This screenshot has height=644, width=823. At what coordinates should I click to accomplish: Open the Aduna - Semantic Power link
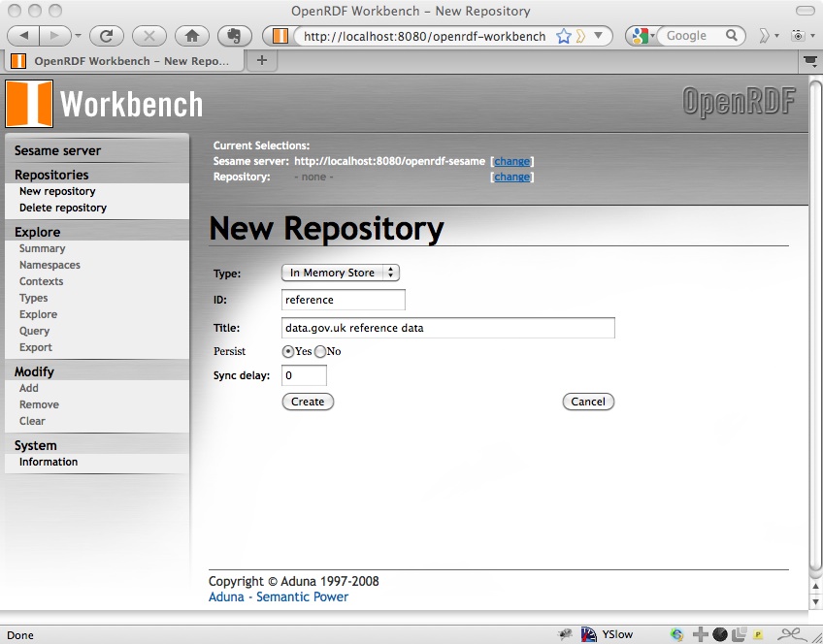(279, 596)
